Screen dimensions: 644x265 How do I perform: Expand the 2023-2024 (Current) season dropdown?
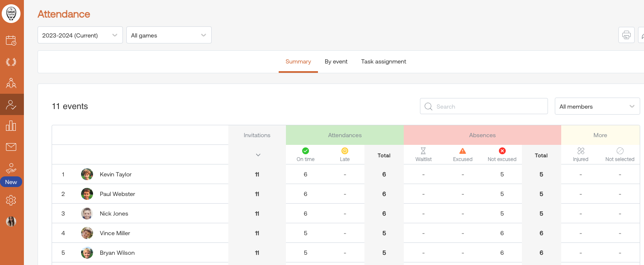tap(80, 35)
